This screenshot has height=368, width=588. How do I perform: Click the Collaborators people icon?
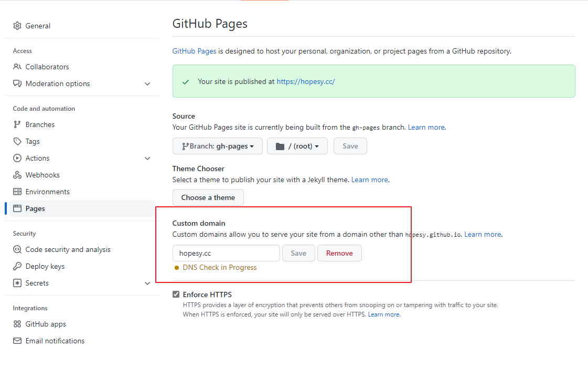coord(17,67)
